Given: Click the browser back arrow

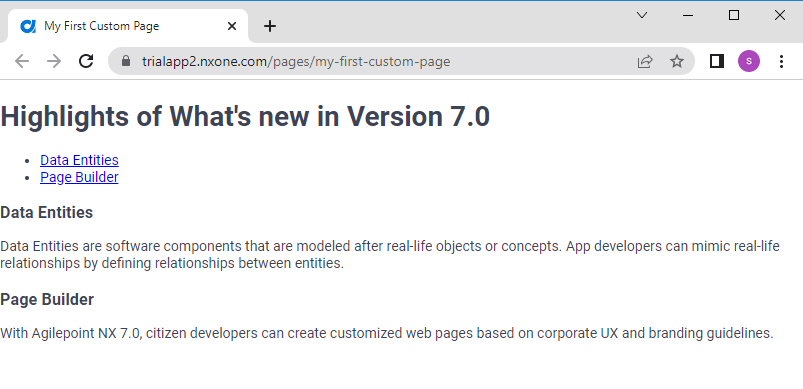Looking at the screenshot, I should [22, 61].
